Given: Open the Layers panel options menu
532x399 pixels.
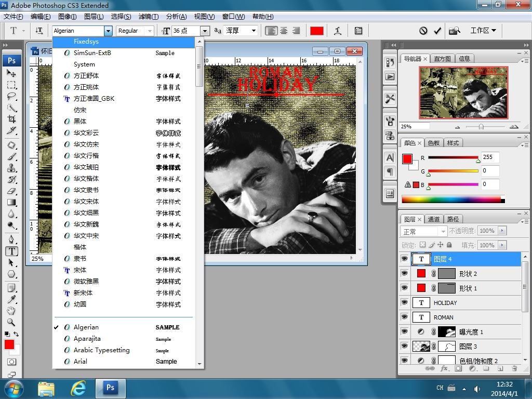Looking at the screenshot, I should [525, 221].
